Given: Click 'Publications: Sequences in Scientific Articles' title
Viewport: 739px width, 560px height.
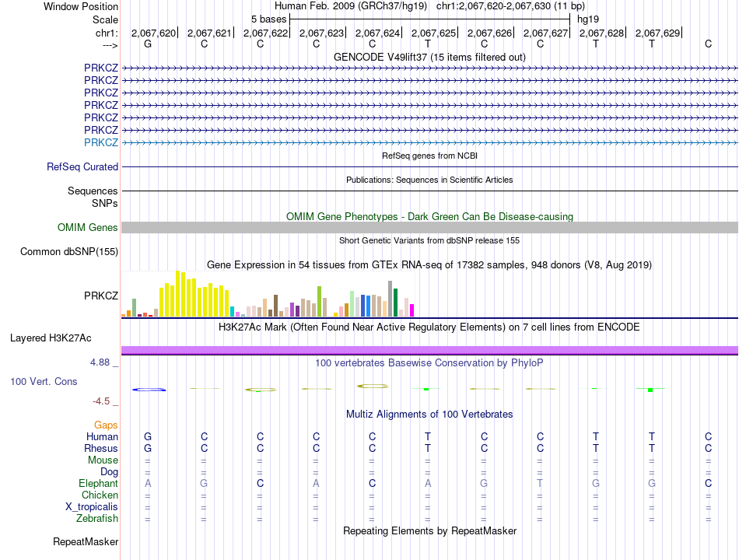Looking at the screenshot, I should 429,180.
